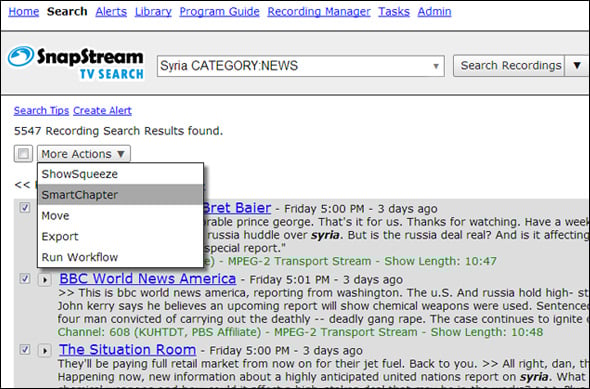Choose ShowSqueeze in the actions menu

pyautogui.click(x=120, y=174)
